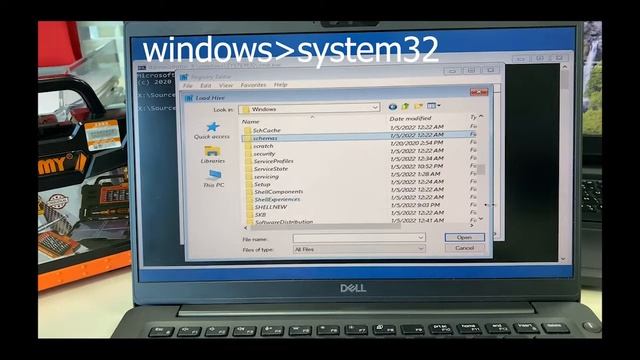
Task: Click the Up One Level folder icon
Action: point(405,107)
